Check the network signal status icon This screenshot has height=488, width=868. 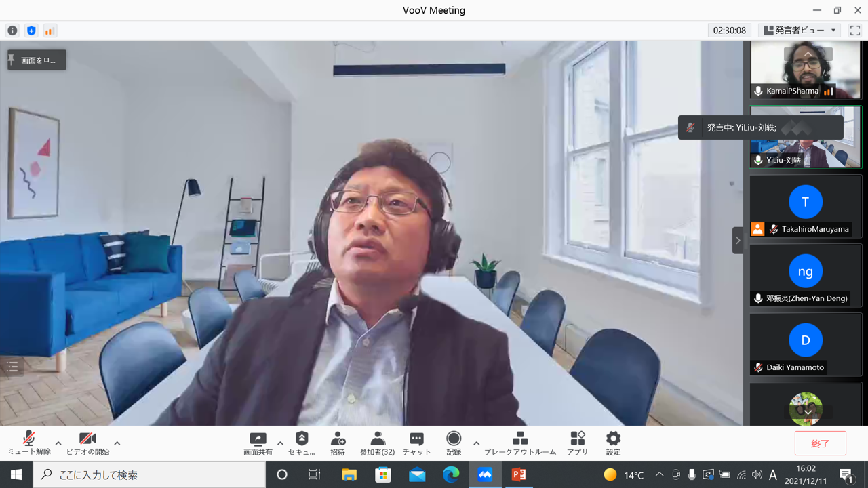50,30
